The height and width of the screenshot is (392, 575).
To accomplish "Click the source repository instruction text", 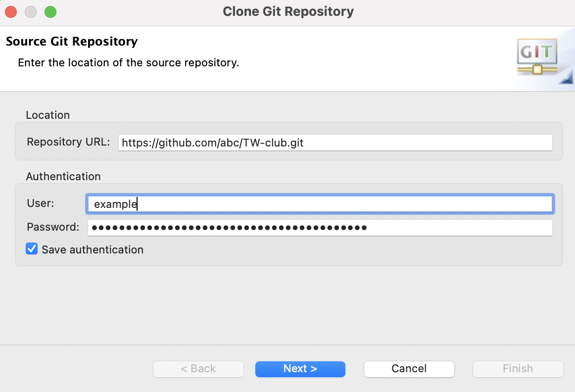I will point(129,63).
